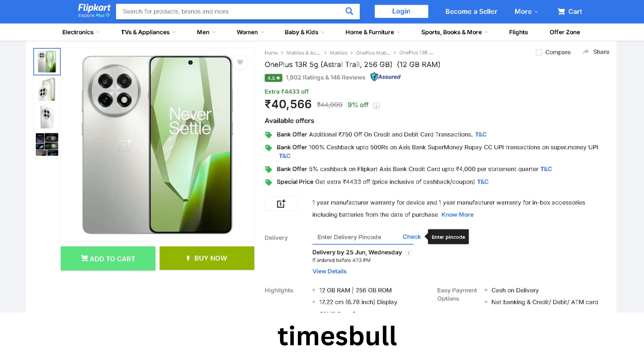Click the search magnifier icon

click(349, 11)
